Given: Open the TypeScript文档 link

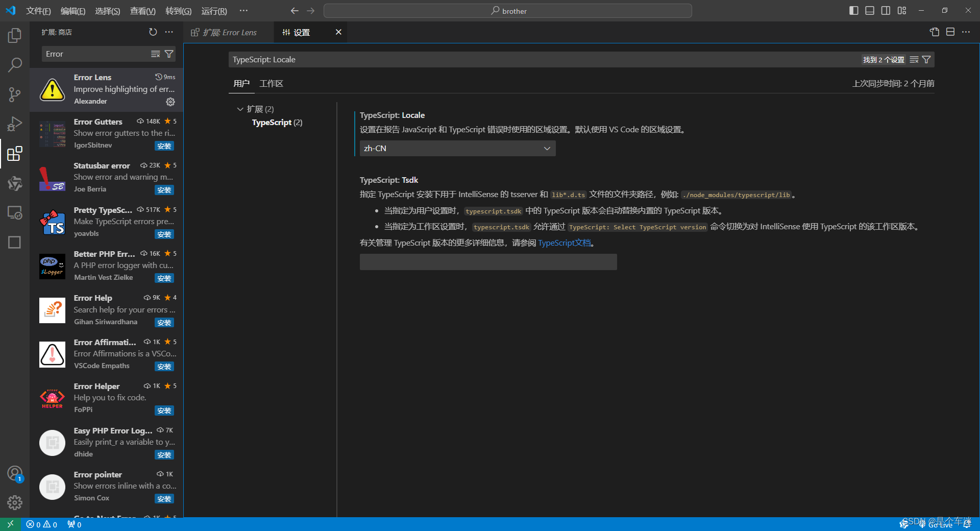Looking at the screenshot, I should (565, 243).
